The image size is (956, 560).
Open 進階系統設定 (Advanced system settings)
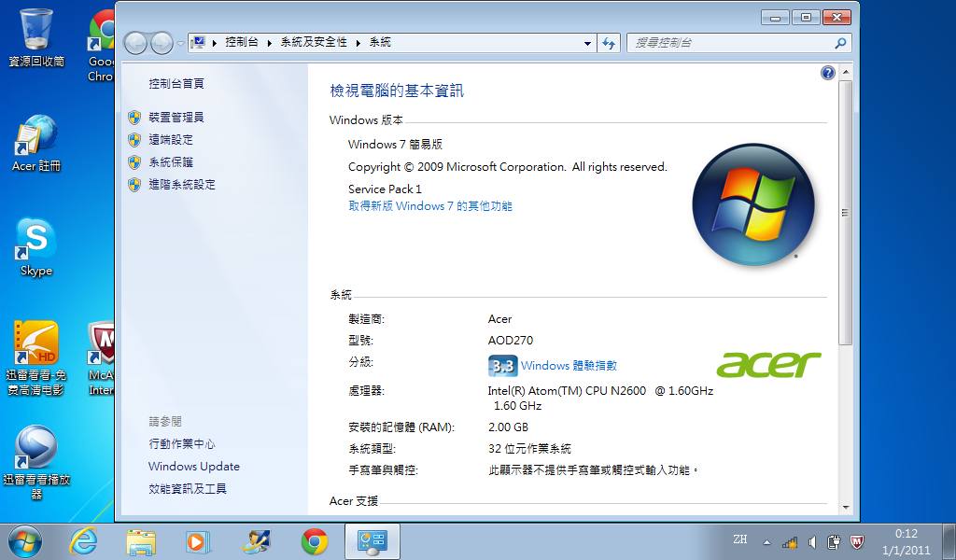[182, 185]
